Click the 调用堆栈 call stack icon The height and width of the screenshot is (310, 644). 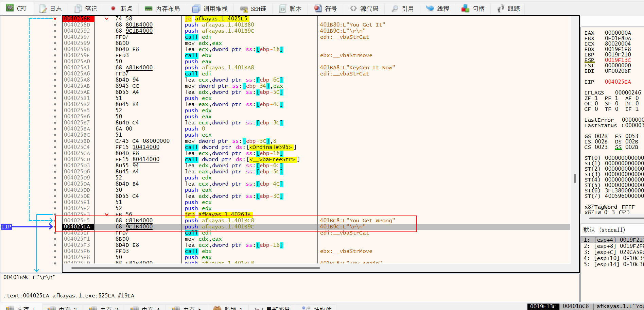[x=196, y=8]
